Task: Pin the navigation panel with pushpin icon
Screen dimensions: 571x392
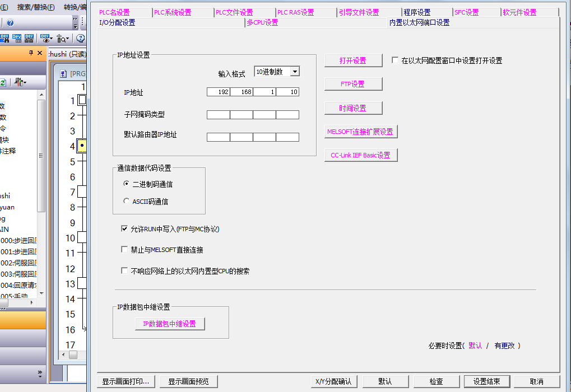Action: click(31, 53)
